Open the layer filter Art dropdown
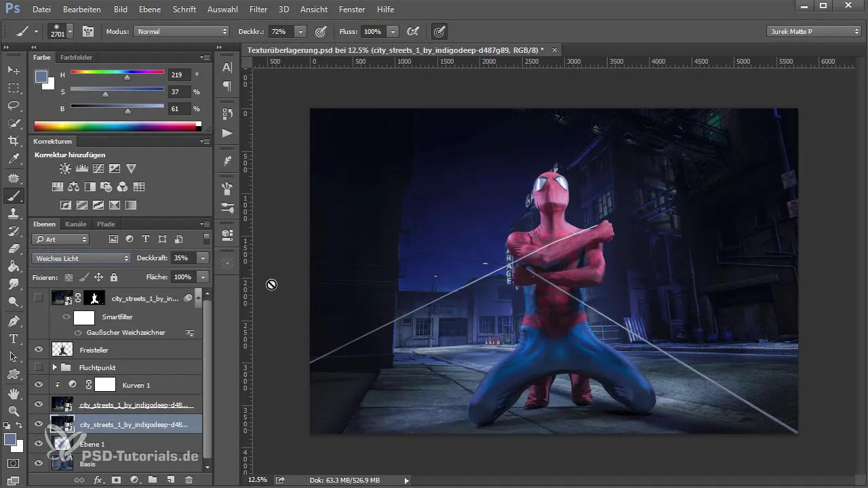Screen dimensions: 868x488 60,239
